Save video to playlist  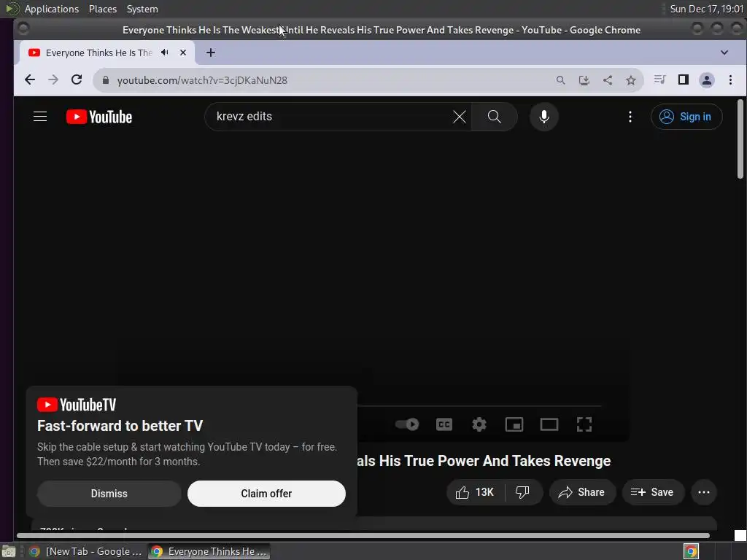click(x=653, y=492)
